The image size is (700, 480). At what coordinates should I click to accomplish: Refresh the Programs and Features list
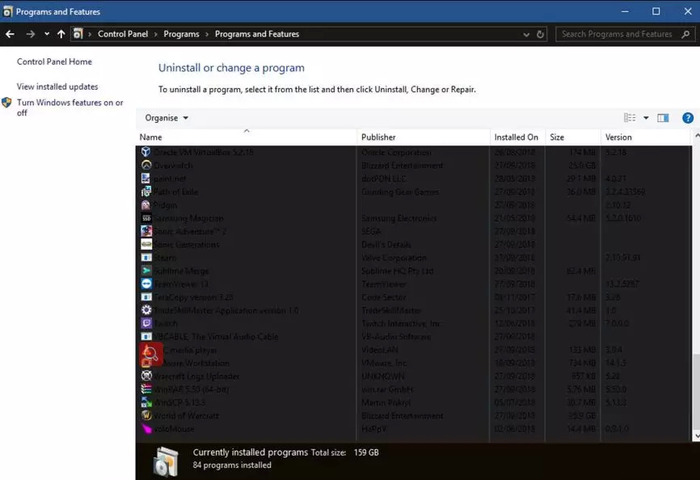(x=540, y=34)
